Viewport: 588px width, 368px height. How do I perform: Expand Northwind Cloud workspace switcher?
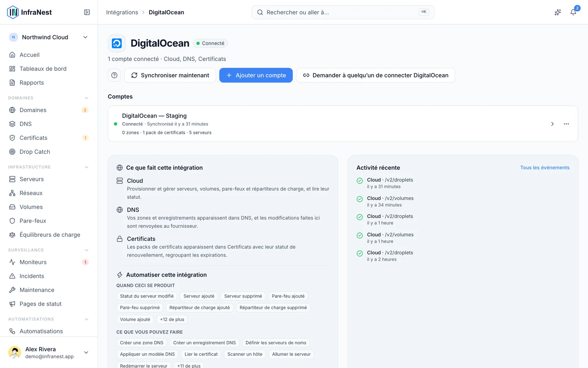point(49,37)
